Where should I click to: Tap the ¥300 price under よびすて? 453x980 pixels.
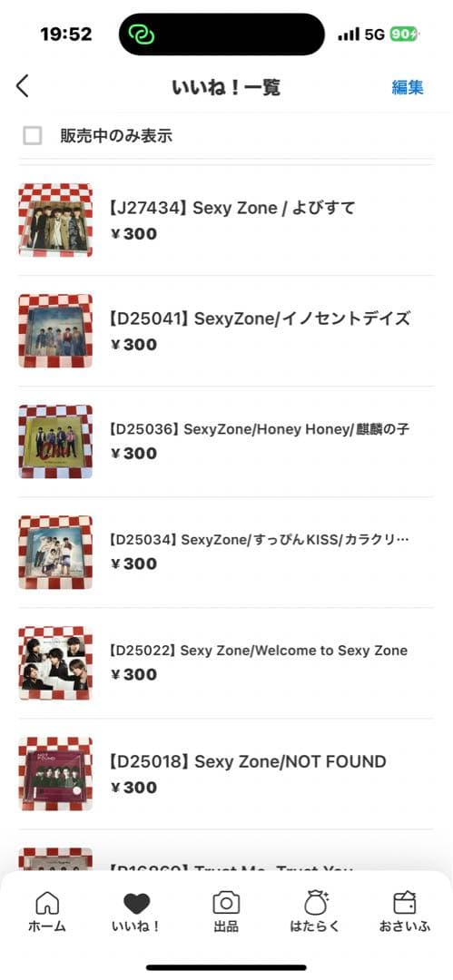133,234
